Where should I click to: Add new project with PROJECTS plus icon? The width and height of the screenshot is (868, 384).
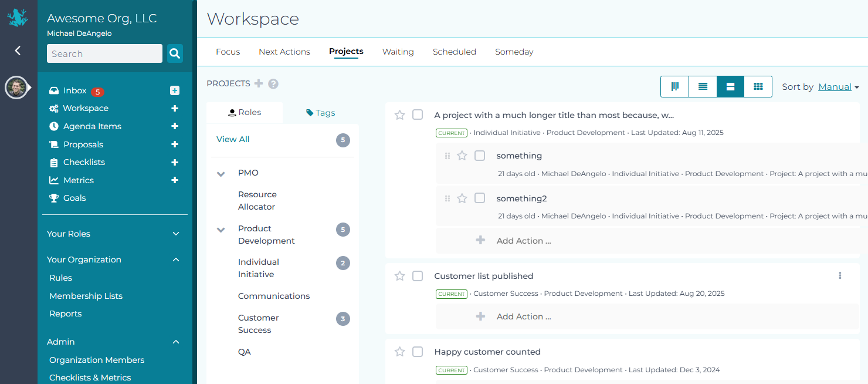pyautogui.click(x=259, y=83)
